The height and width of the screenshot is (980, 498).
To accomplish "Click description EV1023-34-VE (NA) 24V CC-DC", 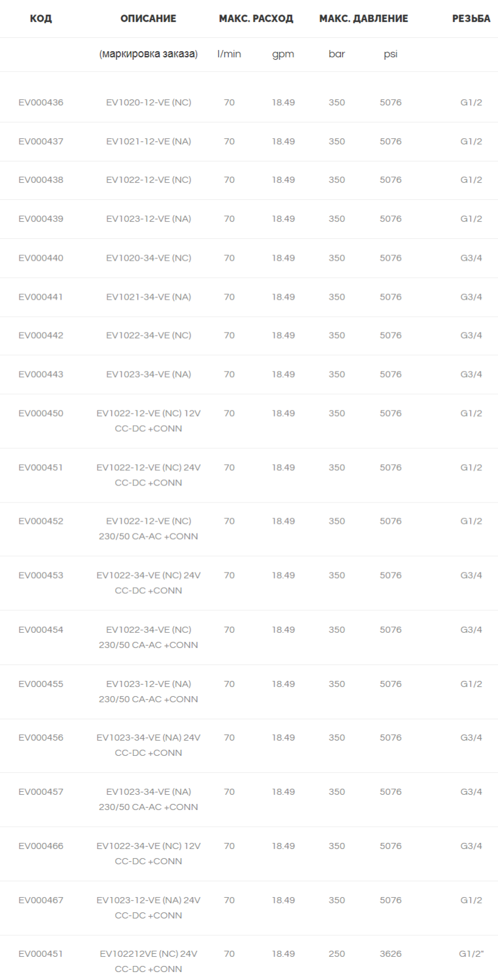I will [149, 745].
